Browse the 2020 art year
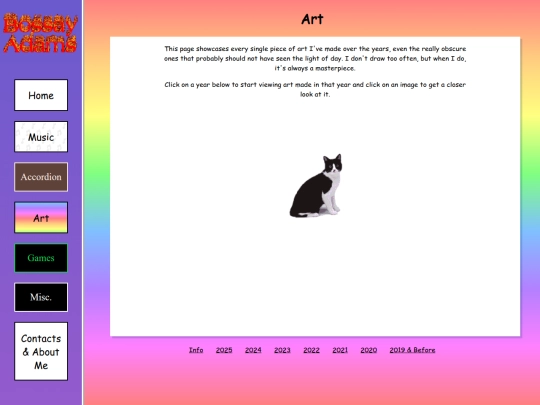This screenshot has height=405, width=540. [x=368, y=350]
